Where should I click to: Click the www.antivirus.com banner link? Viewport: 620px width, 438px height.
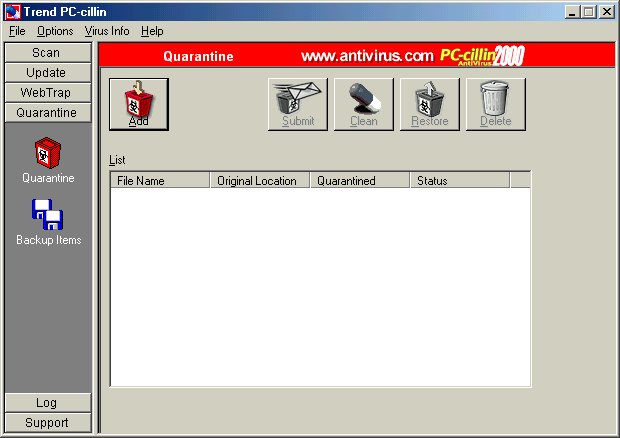(x=367, y=56)
